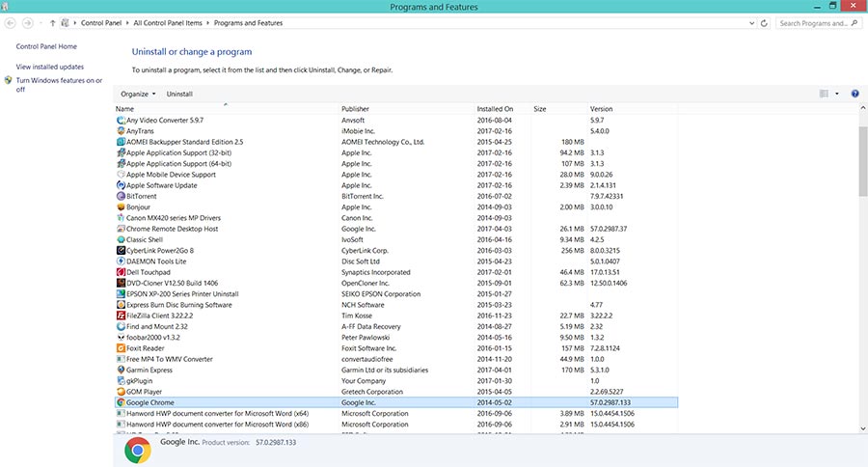Click the publisher Peter Pawlowski cell

click(366, 338)
